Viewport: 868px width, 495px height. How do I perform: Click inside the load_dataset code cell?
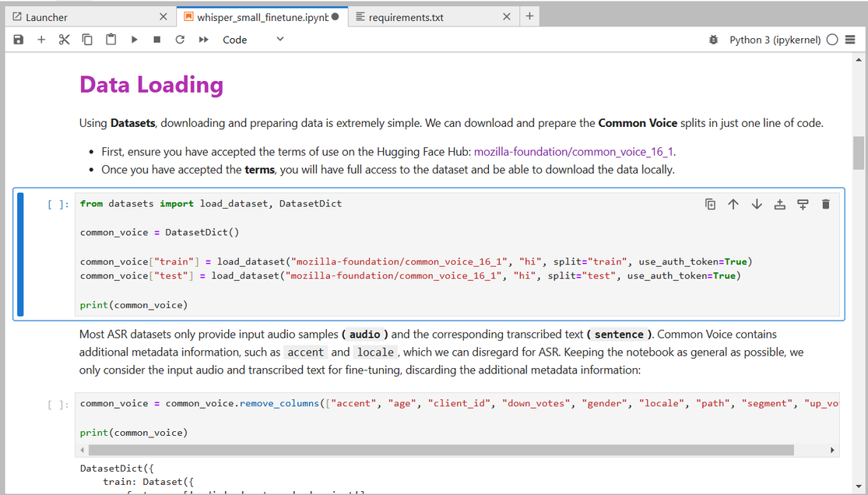(x=457, y=255)
